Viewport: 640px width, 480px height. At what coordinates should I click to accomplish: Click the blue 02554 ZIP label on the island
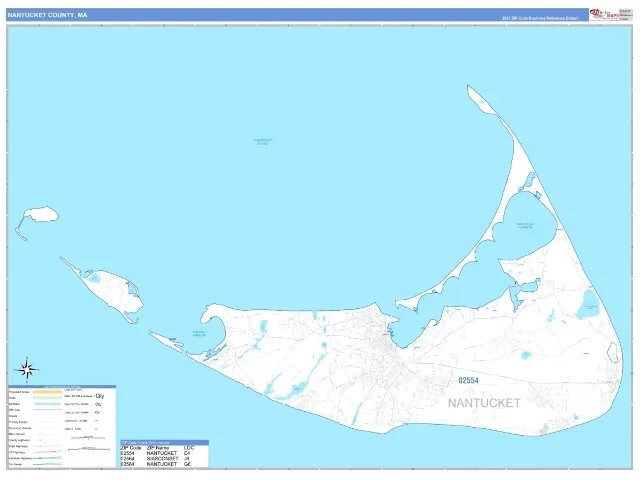(x=468, y=380)
